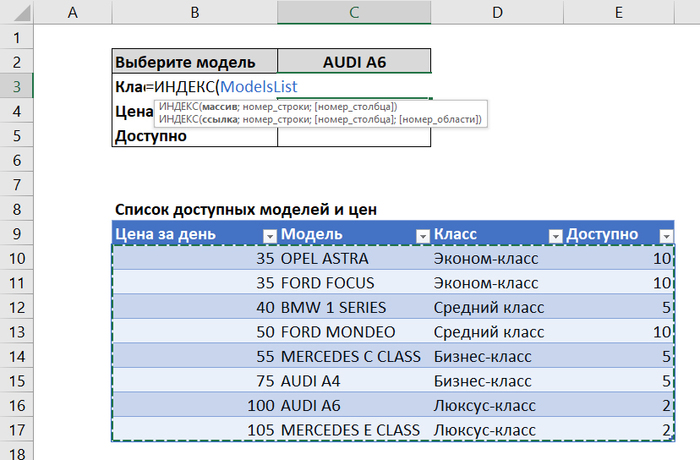The height and width of the screenshot is (460, 700).
Task: Select row 8 header
Action: pos(17,209)
